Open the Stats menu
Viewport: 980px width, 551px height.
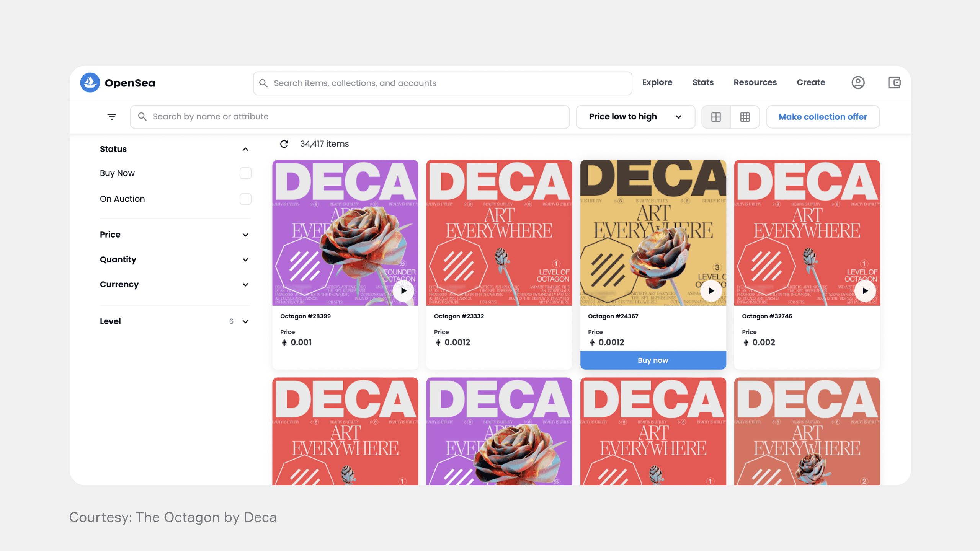click(703, 83)
